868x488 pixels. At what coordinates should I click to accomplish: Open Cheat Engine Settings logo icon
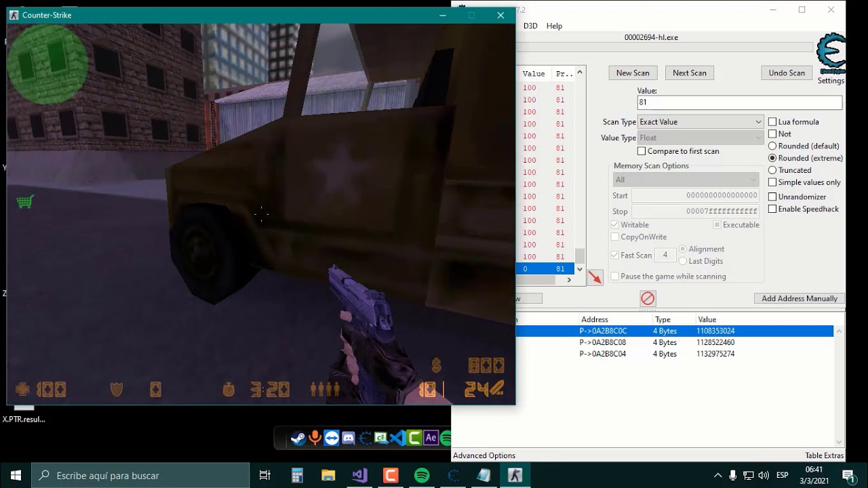[831, 54]
